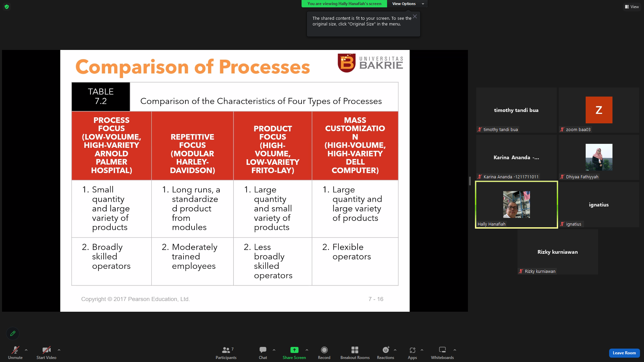This screenshot has height=362, width=644.
Task: Click the muted mic icon beside Rizky kurniawan
Action: pyautogui.click(x=521, y=271)
